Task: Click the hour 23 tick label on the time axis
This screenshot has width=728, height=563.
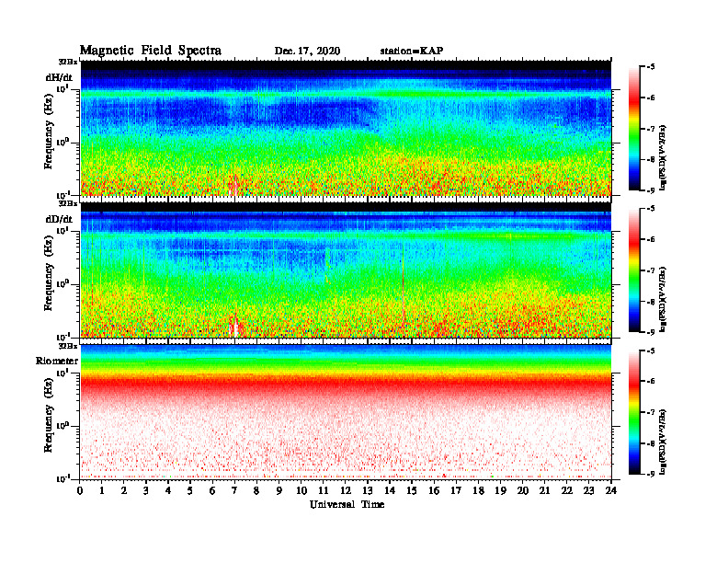Action: (x=589, y=491)
